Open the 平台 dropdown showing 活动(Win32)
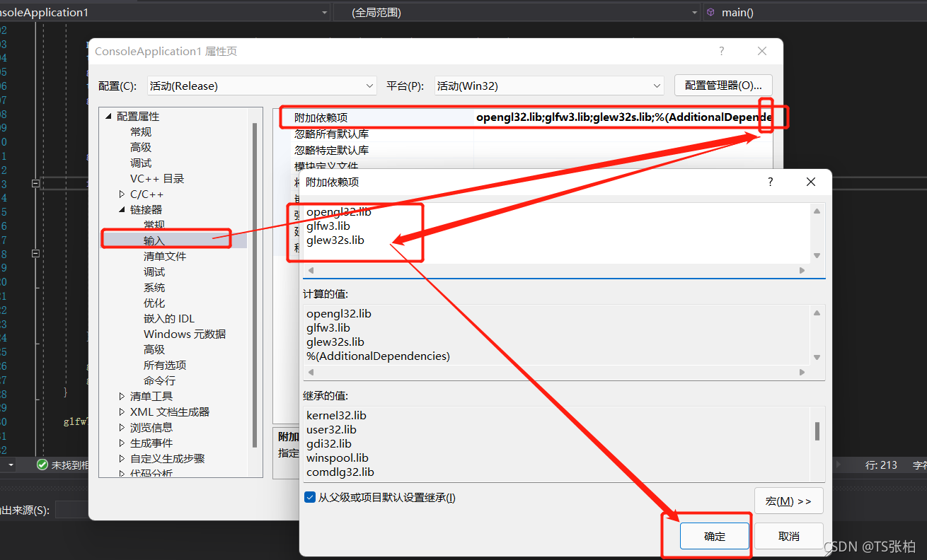927x560 pixels. pos(549,86)
